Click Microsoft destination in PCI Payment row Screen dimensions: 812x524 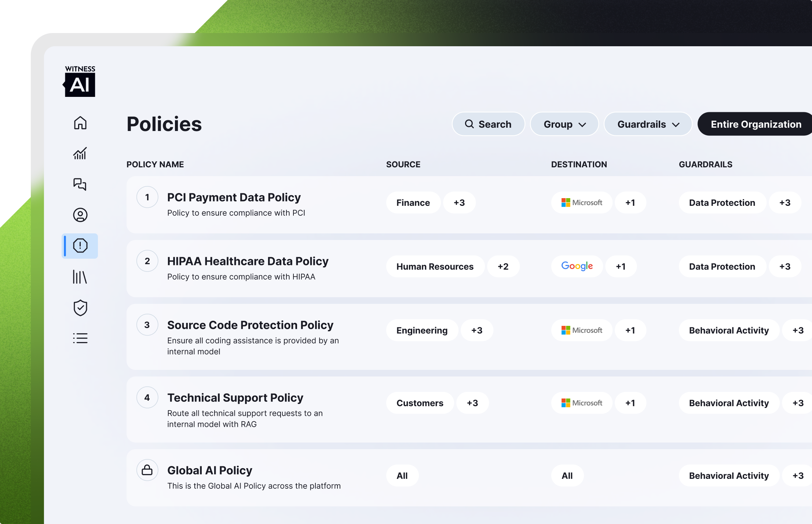point(582,203)
